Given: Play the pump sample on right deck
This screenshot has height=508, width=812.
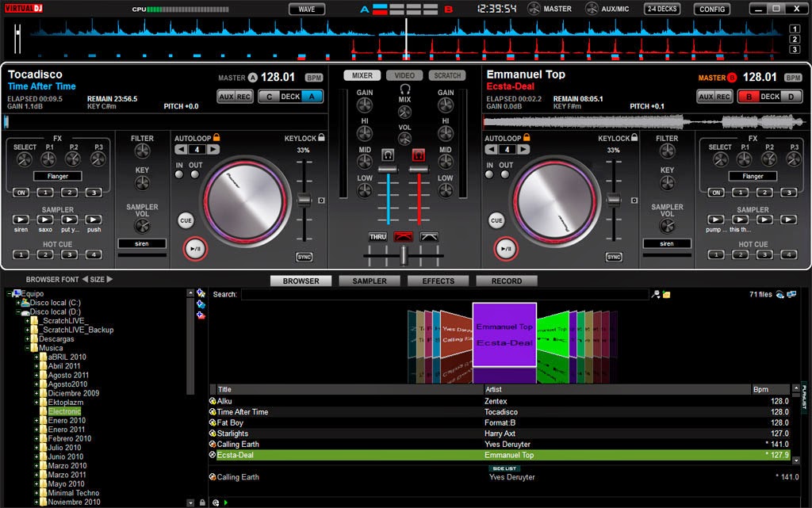Looking at the screenshot, I should point(716,220).
